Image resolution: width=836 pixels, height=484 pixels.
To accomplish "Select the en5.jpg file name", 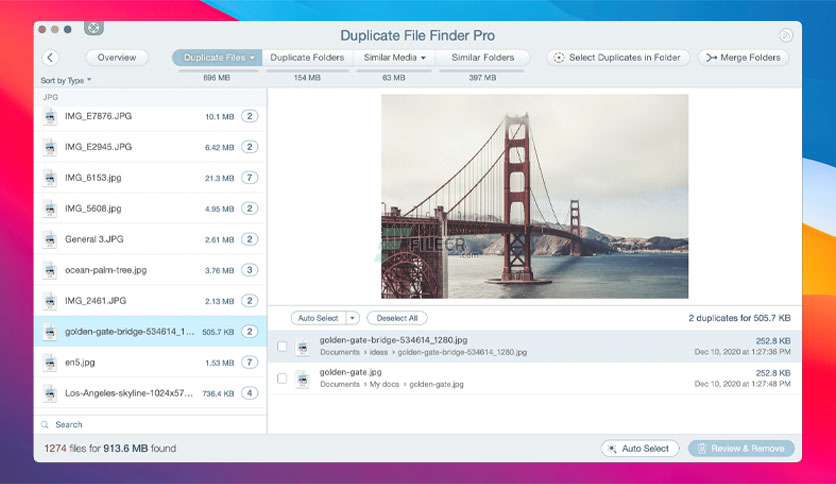I will (x=80, y=362).
